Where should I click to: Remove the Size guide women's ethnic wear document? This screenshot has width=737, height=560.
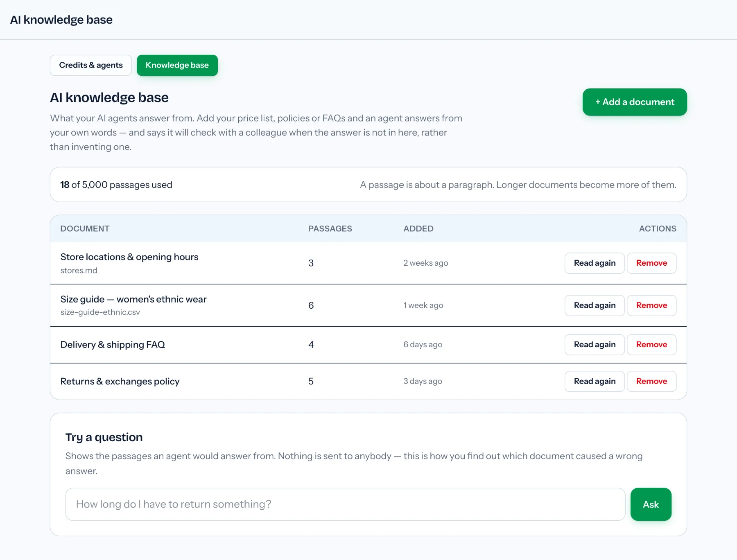(651, 305)
